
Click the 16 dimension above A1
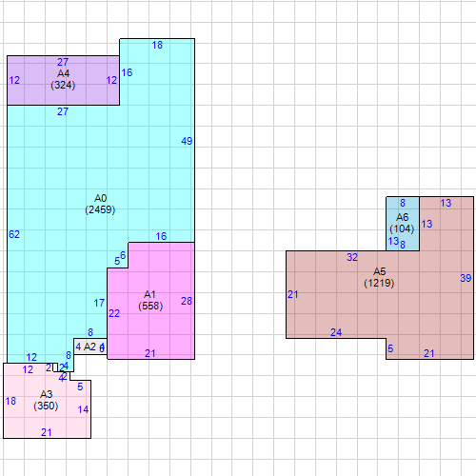[161, 236]
